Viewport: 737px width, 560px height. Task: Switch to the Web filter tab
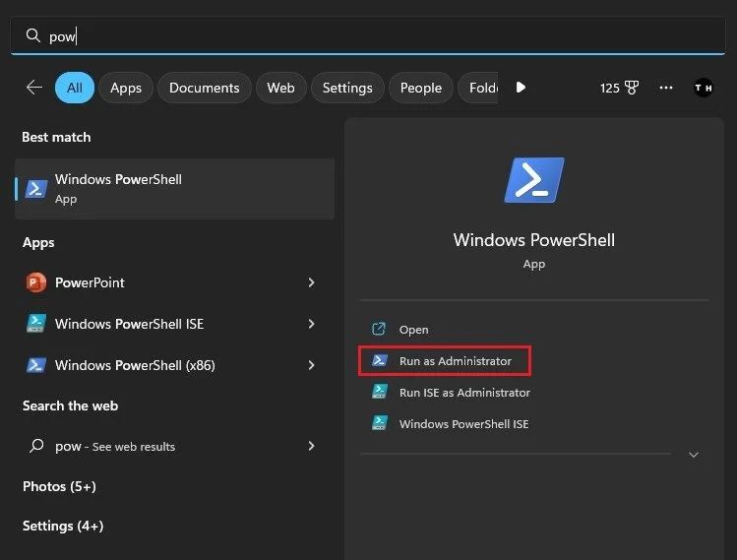280,88
